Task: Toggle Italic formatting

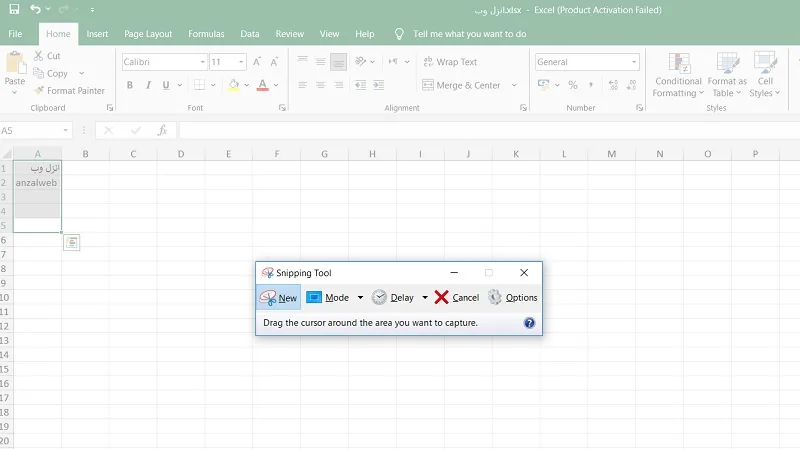Action: [x=148, y=85]
